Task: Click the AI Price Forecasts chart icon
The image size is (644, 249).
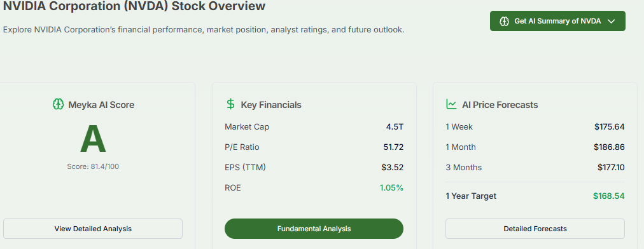Action: [451, 104]
